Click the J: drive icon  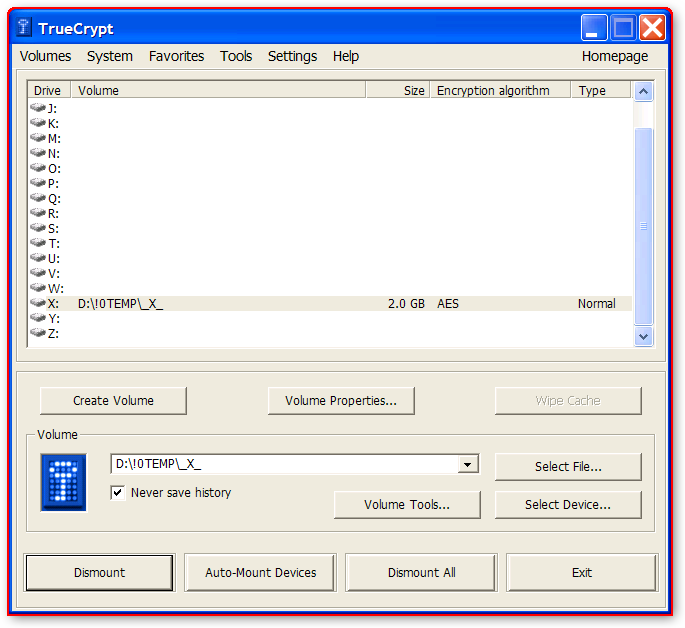tap(38, 108)
